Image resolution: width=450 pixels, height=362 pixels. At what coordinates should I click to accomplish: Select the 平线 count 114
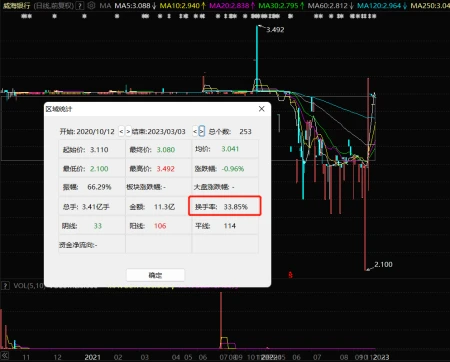click(x=230, y=226)
